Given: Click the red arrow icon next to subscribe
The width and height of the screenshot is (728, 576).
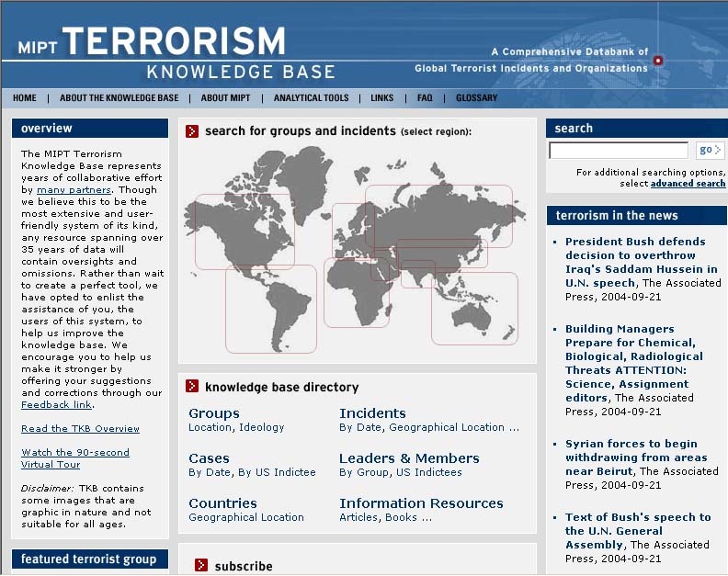Looking at the screenshot, I should (x=201, y=566).
